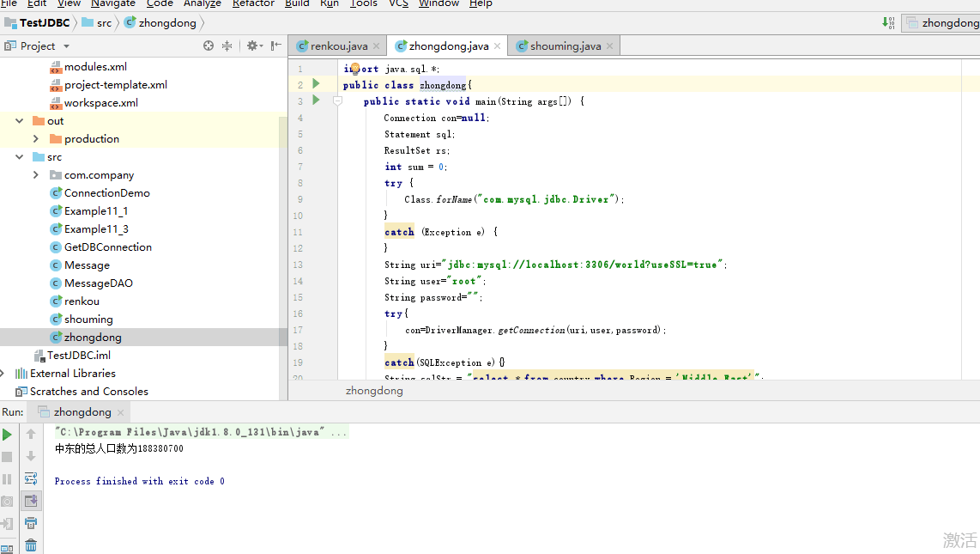
Task: Fold the main method code block
Action: click(337, 100)
